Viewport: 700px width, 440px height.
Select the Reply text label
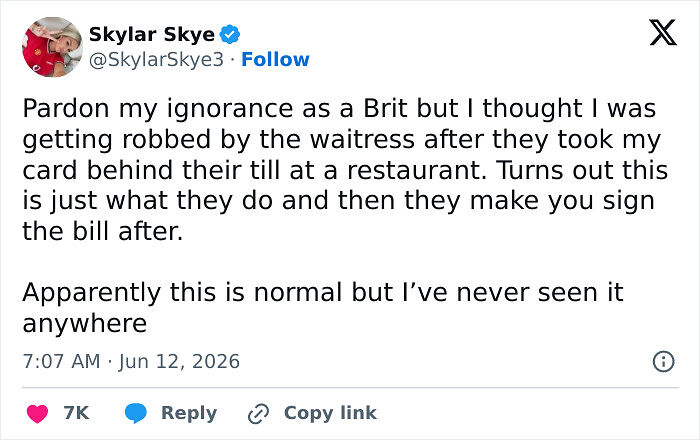click(189, 413)
